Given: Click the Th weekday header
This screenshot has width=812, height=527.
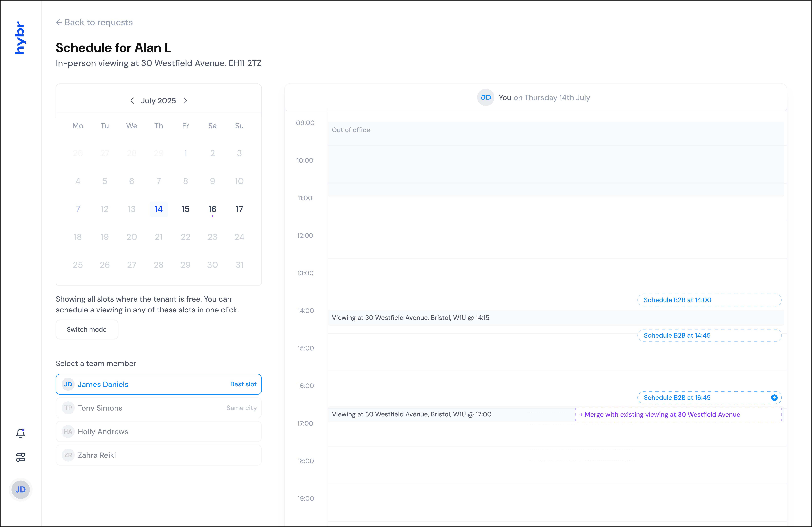Looking at the screenshot, I should pos(159,126).
